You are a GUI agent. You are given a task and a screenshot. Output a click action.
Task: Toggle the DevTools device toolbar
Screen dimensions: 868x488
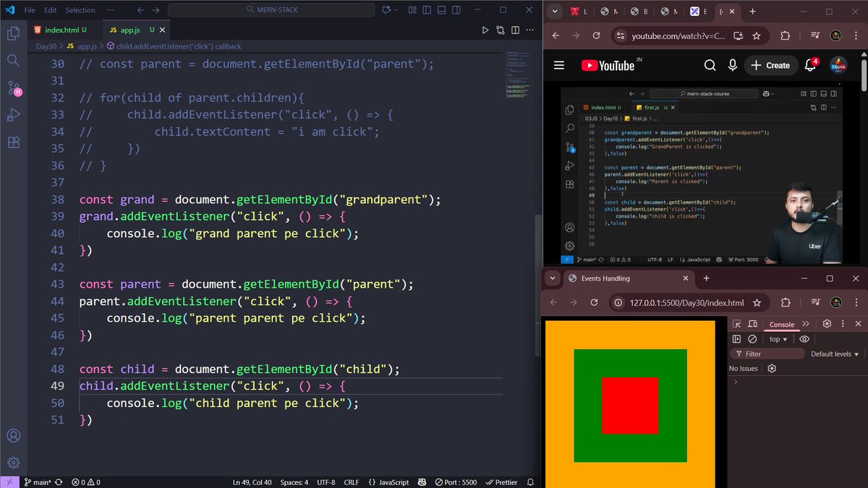point(752,324)
